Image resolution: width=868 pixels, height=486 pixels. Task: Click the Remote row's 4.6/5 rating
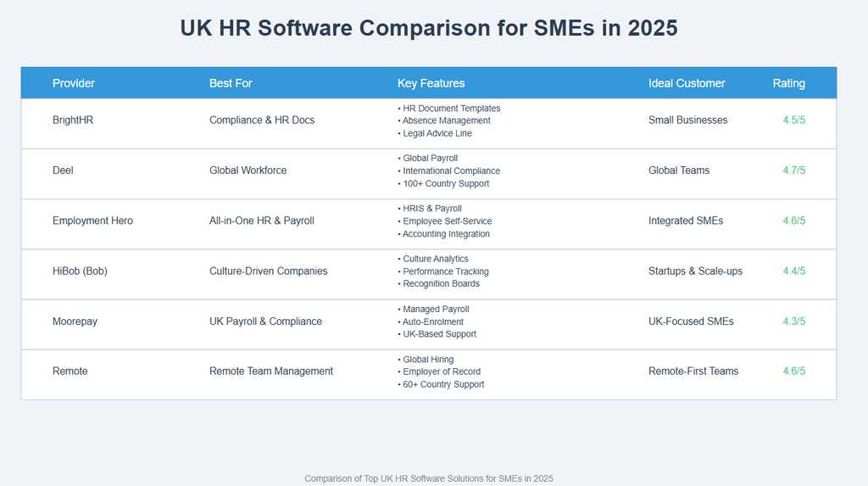pyautogui.click(x=793, y=371)
